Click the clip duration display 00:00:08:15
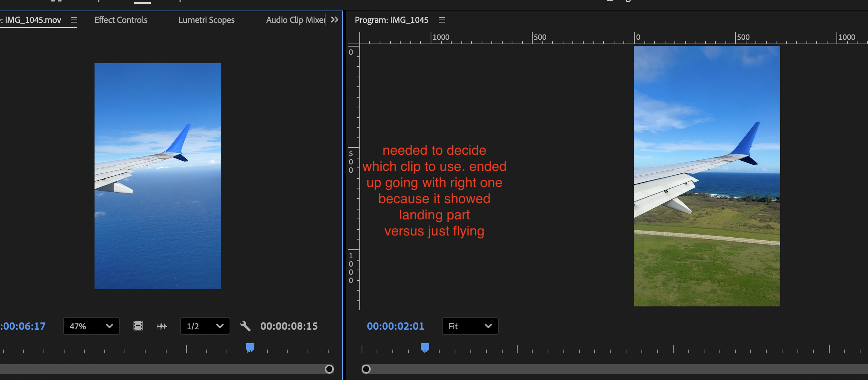The height and width of the screenshot is (380, 868). click(289, 326)
